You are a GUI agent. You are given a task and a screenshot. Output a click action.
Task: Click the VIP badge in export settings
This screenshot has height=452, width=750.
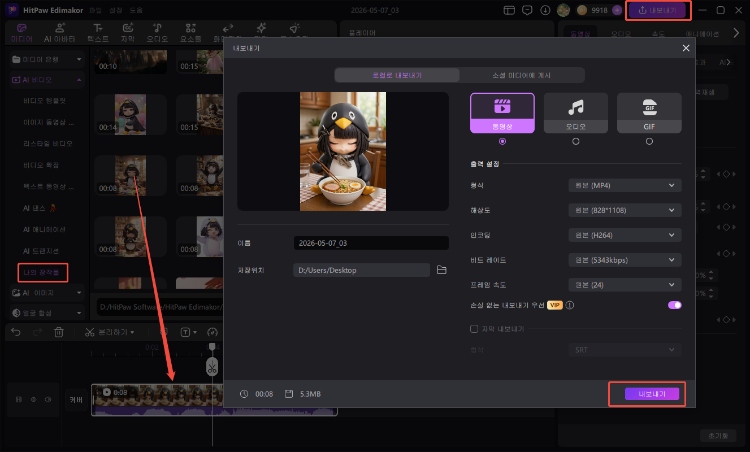[554, 305]
